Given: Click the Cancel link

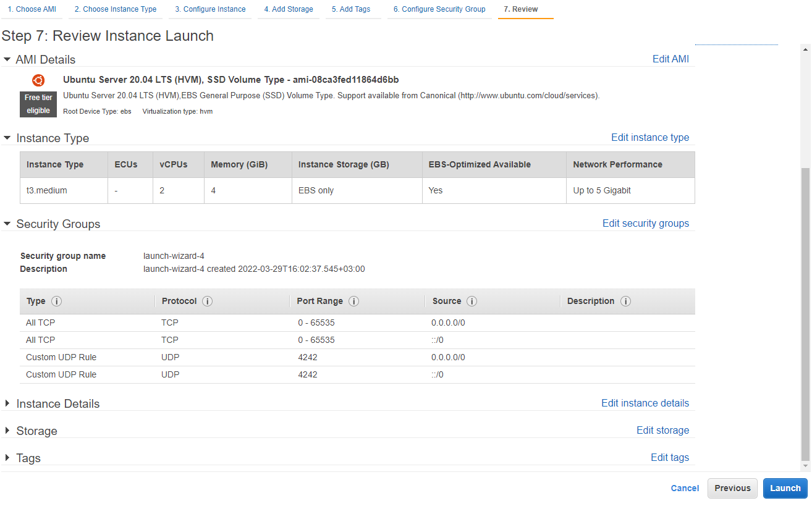Looking at the screenshot, I should [685, 488].
